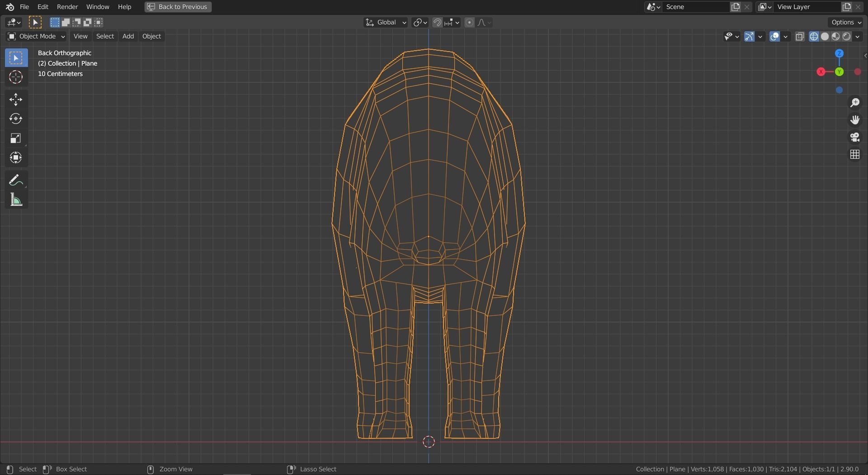
Task: Open the File menu
Action: [x=24, y=7]
